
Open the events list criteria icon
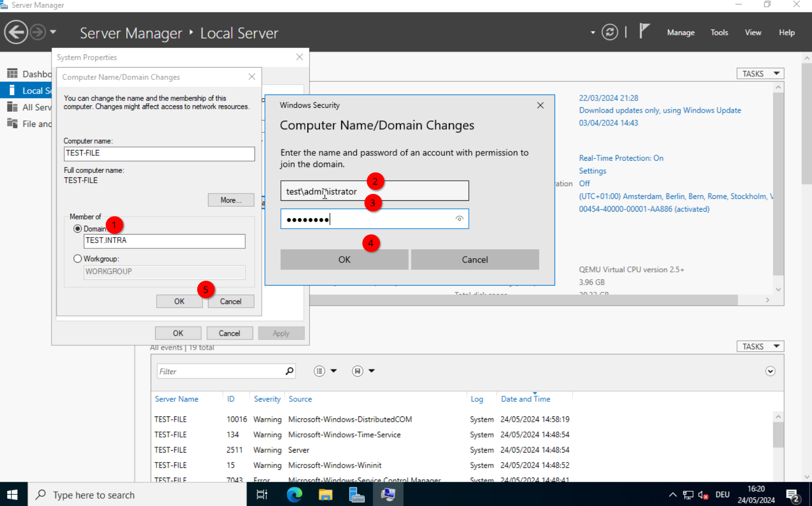pyautogui.click(x=319, y=371)
